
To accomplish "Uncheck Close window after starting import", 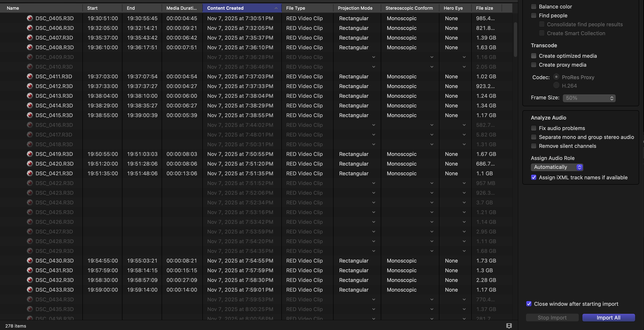I will click(529, 304).
